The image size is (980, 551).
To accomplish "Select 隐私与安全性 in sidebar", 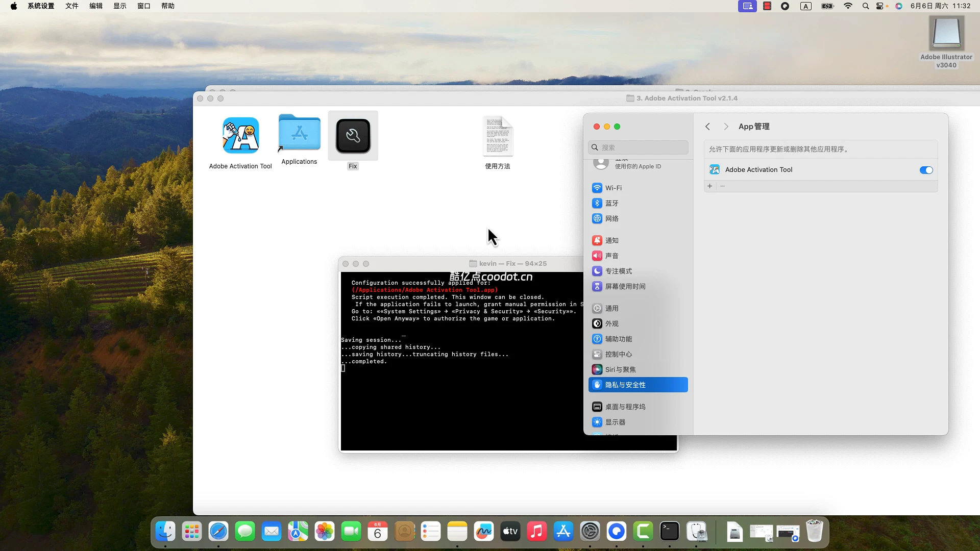I will point(638,385).
